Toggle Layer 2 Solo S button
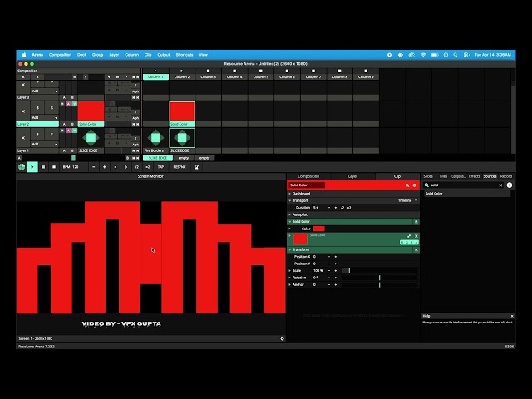 (x=52, y=108)
